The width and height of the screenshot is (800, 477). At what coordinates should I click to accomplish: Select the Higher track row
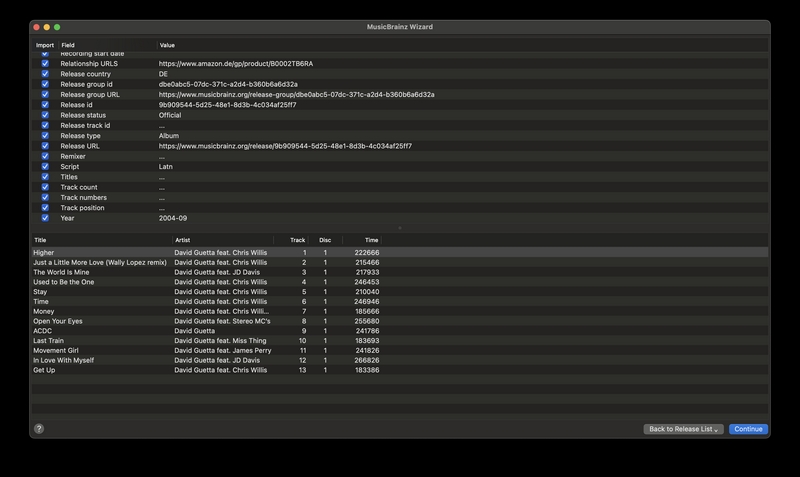pyautogui.click(x=400, y=253)
